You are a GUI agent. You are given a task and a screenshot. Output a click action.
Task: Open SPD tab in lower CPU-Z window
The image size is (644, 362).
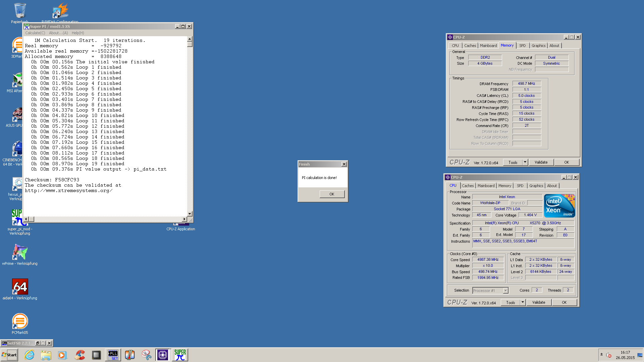tap(520, 186)
